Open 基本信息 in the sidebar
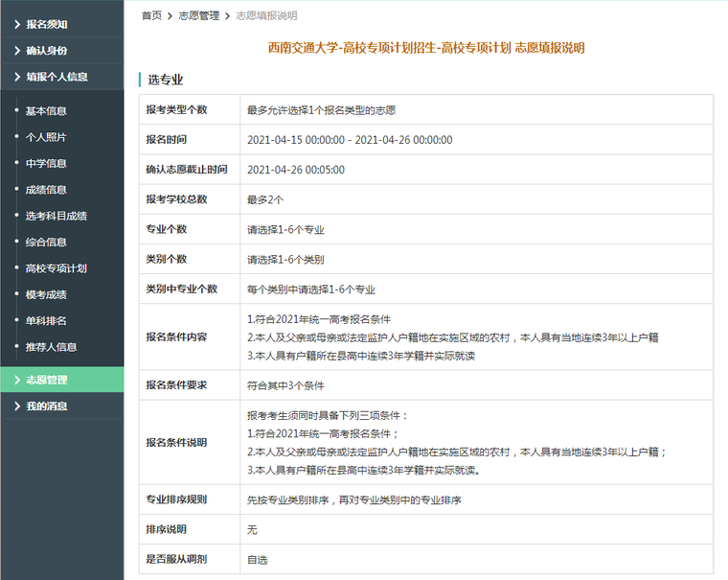 coord(46,111)
